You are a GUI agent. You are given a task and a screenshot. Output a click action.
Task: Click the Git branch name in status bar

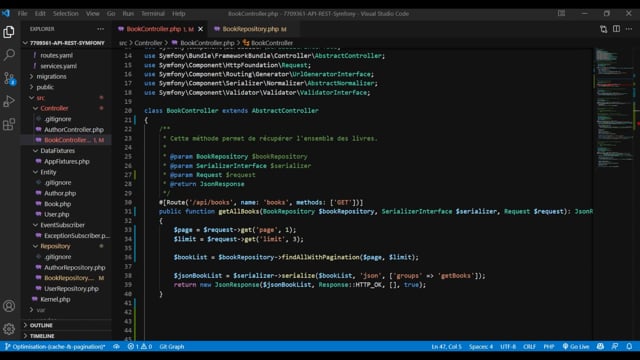pos(55,347)
